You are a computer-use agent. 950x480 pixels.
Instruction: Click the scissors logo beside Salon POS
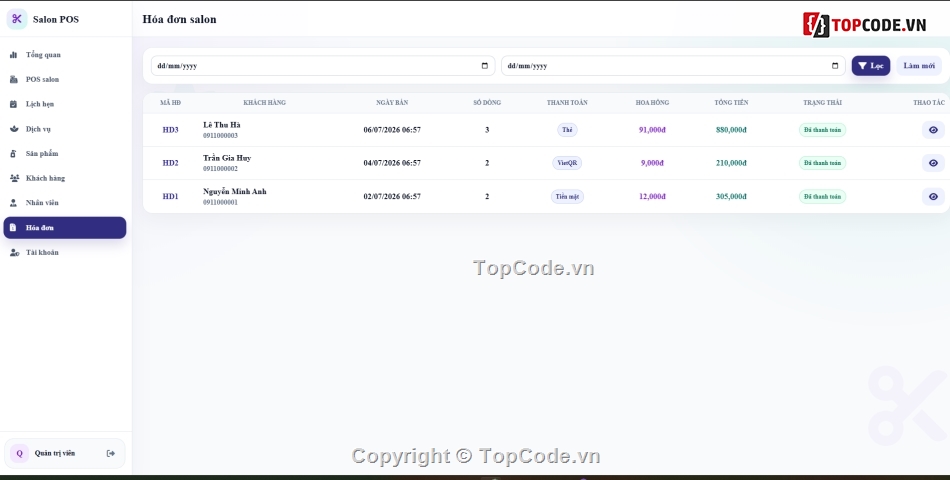[x=17, y=19]
